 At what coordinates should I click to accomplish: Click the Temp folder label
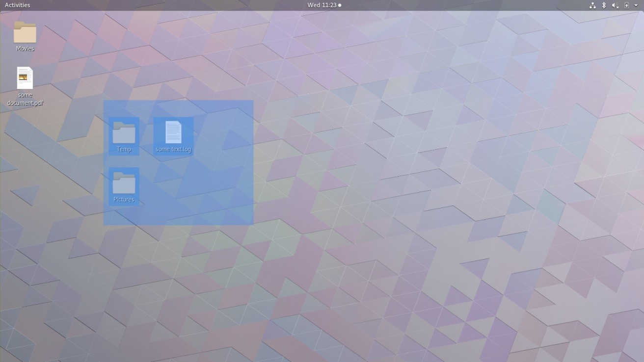pyautogui.click(x=124, y=149)
